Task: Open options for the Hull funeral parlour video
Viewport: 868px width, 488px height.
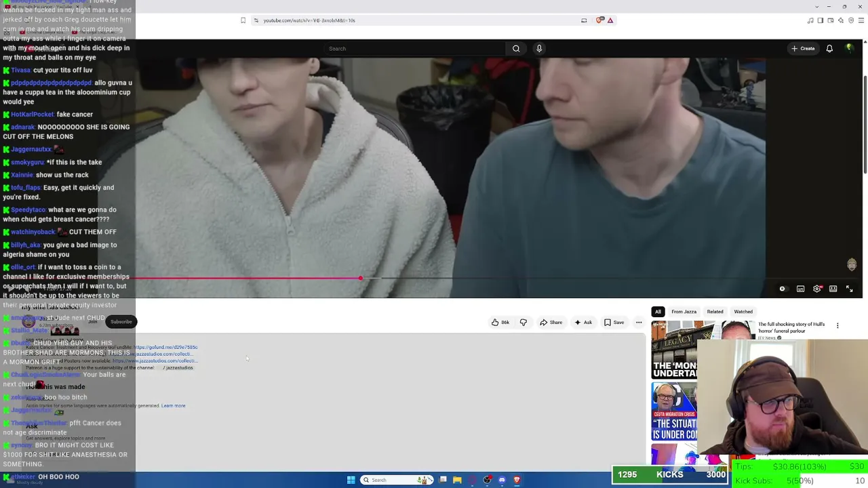Action: 837,326
